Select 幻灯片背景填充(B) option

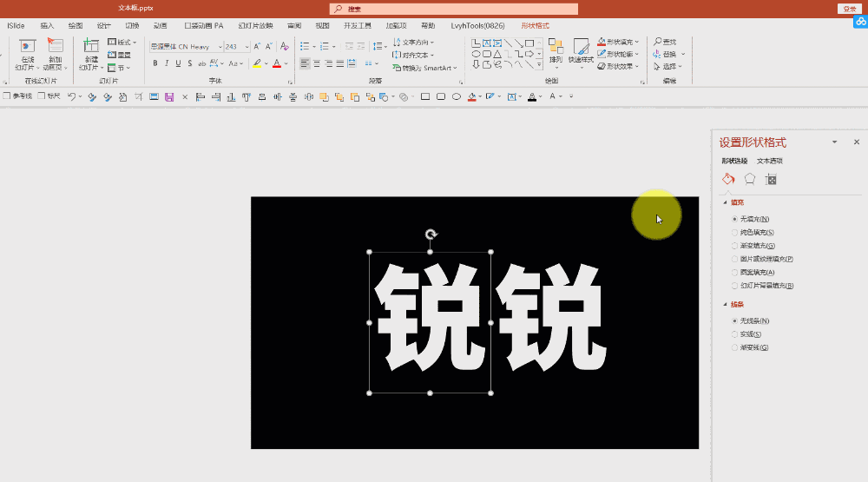point(763,286)
